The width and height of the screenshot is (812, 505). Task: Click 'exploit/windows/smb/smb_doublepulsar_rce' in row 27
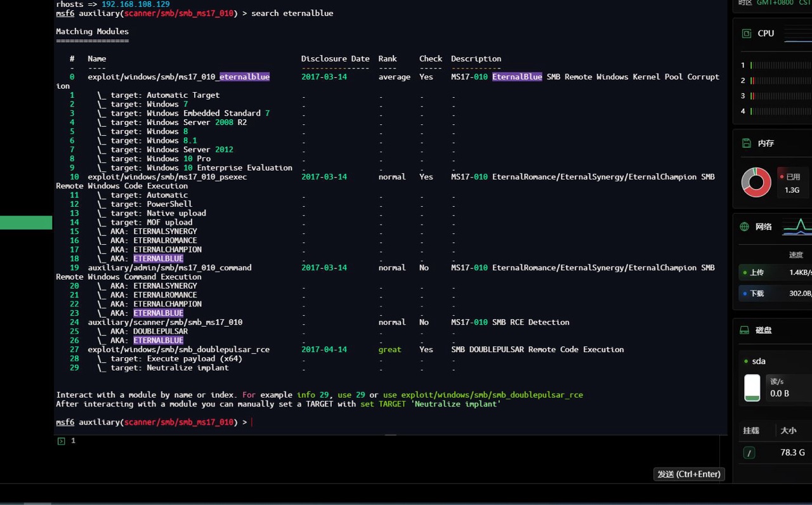pos(179,350)
